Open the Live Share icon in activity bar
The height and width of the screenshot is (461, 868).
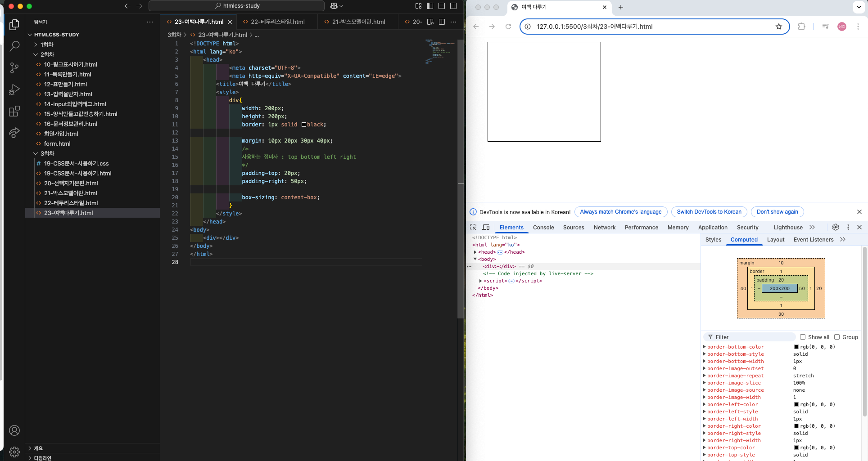(14, 133)
